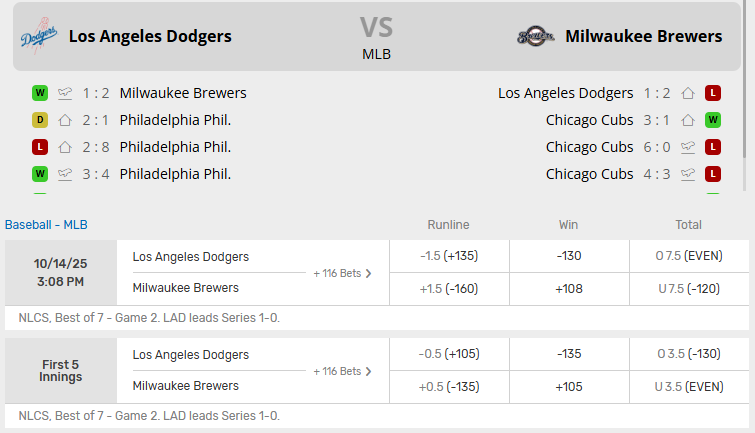Expand +116 Bets for First 5 Innings
The width and height of the screenshot is (755, 433).
(342, 371)
